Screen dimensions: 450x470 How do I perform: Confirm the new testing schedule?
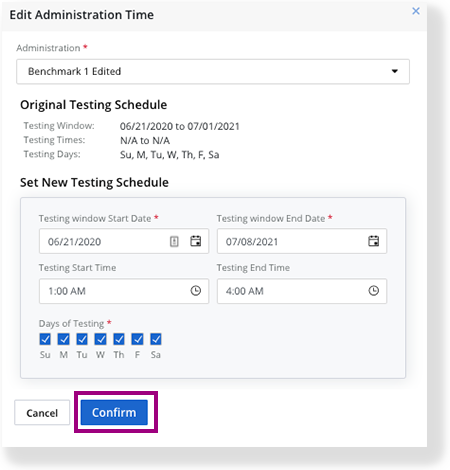click(x=114, y=413)
